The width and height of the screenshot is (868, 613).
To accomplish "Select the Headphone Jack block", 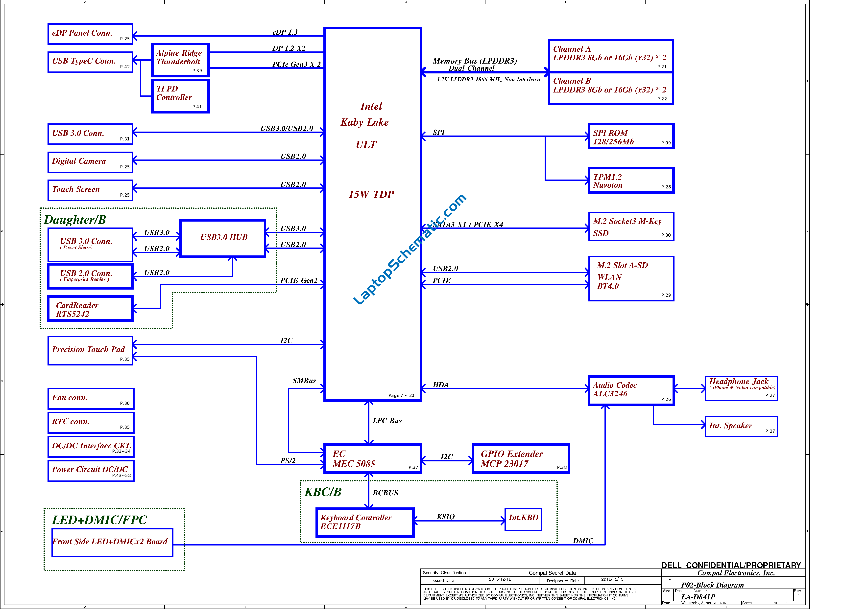I will (x=741, y=389).
